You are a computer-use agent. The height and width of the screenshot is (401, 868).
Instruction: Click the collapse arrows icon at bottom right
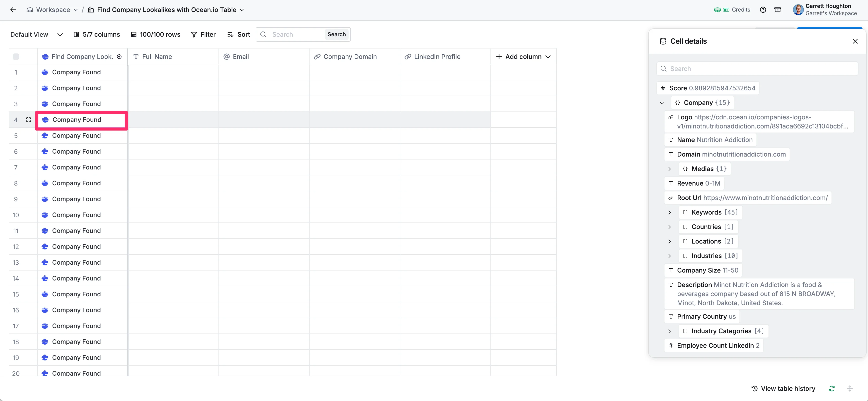850,389
